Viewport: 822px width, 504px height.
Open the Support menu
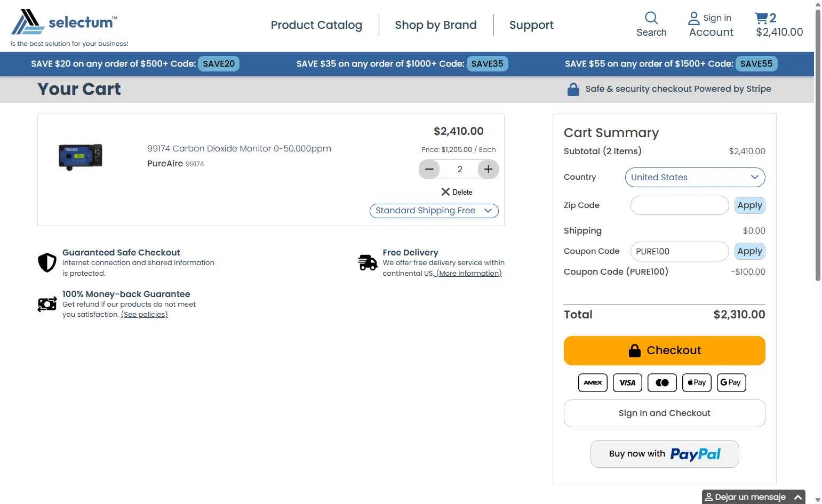(531, 25)
